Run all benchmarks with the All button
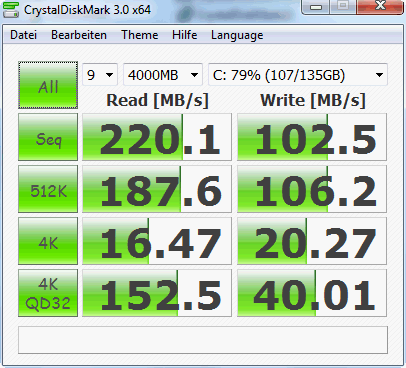Viewport: 406px width, 368px height. pos(48,85)
